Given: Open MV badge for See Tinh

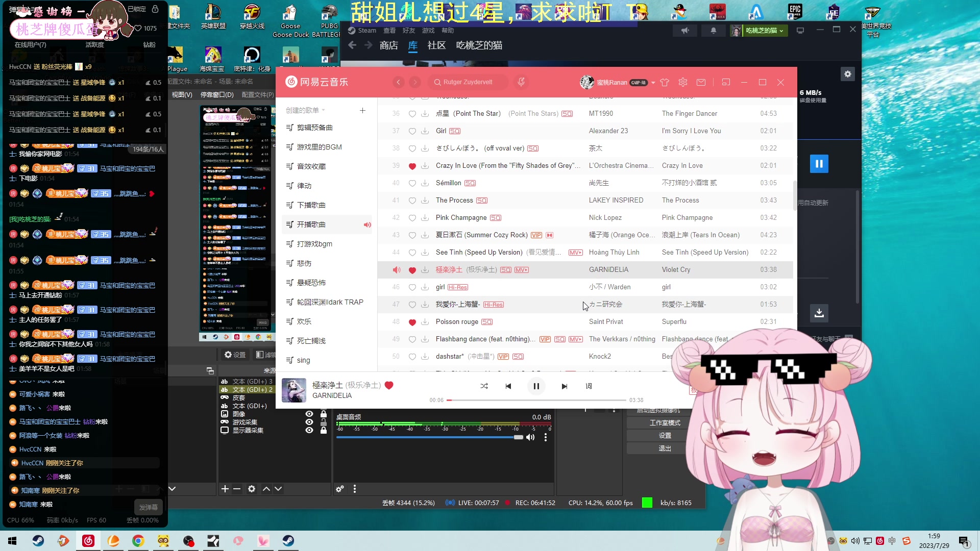Looking at the screenshot, I should tap(575, 253).
